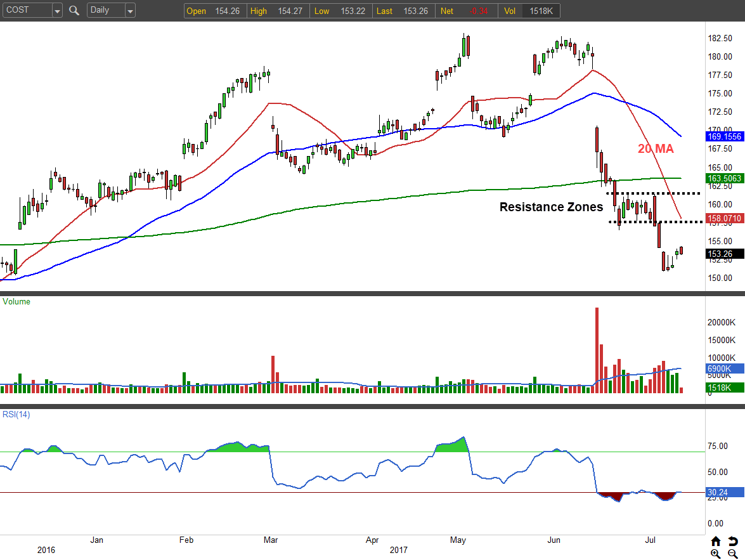Click the home reset-view icon

(716, 541)
